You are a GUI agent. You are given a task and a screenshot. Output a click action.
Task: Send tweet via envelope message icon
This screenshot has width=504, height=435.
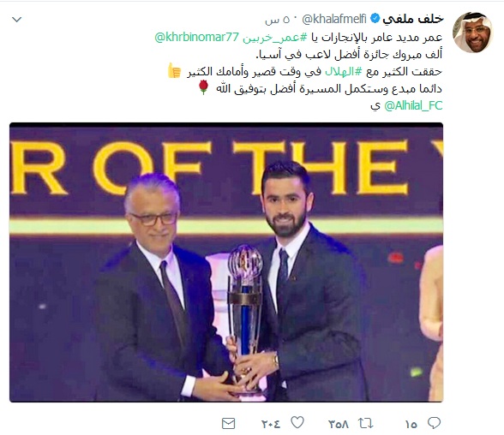(x=229, y=424)
